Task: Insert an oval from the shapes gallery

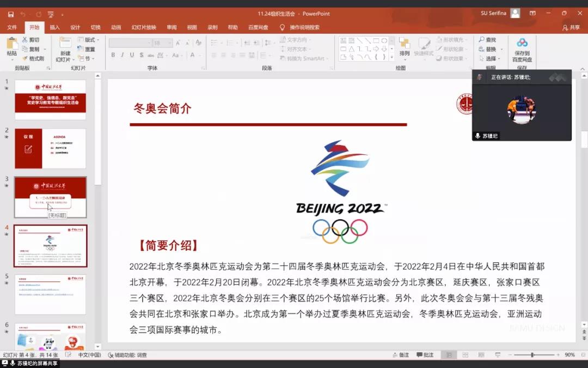Action: coord(384,40)
